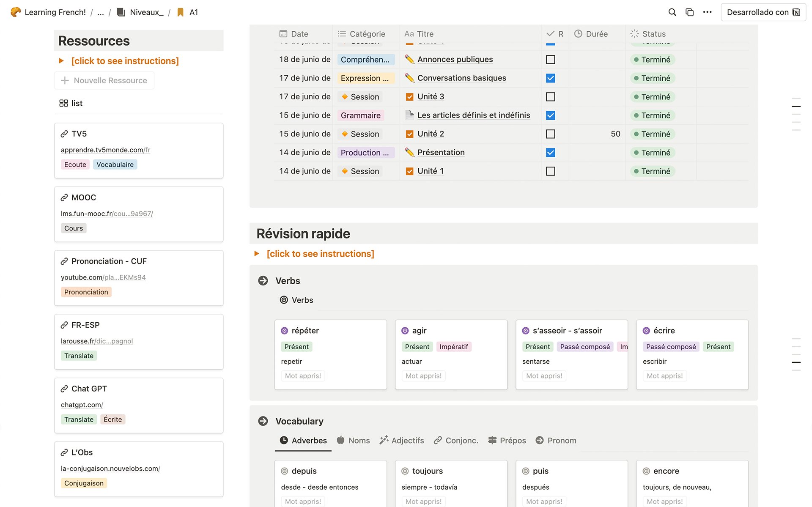Click the grid icon next to the list view
The width and height of the screenshot is (812, 507).
click(64, 103)
